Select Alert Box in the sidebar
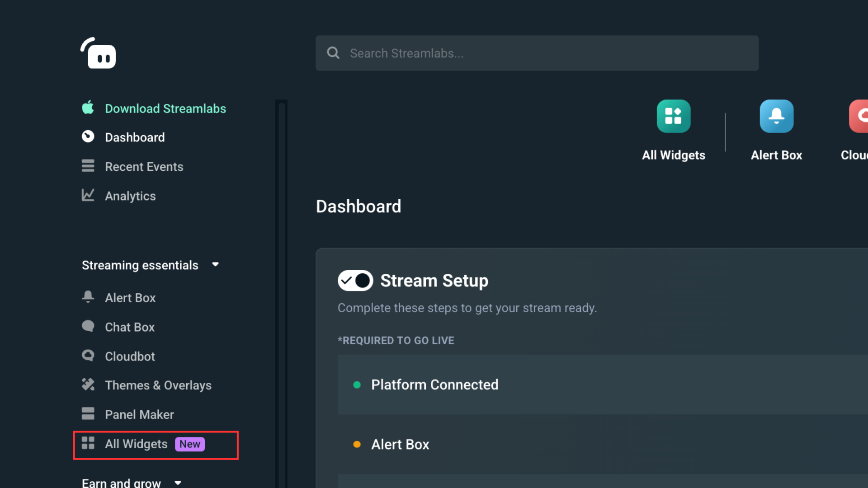The height and width of the screenshot is (488, 868). click(130, 298)
